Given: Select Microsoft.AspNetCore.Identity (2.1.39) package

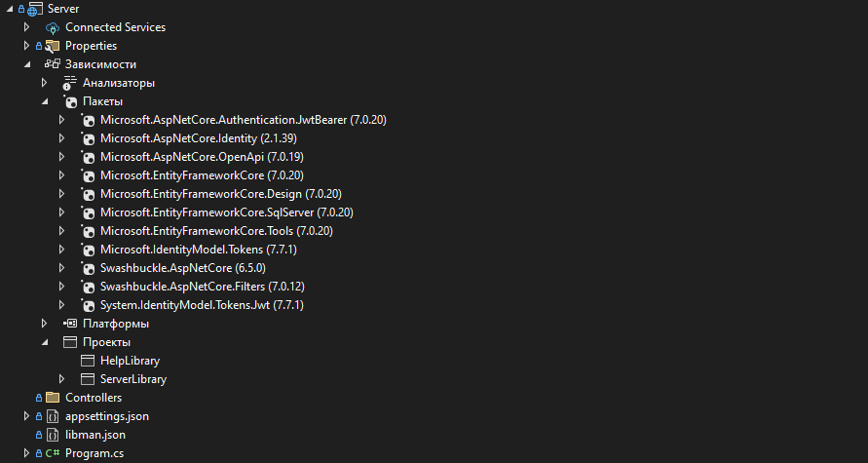Looking at the screenshot, I should pyautogui.click(x=192, y=138).
